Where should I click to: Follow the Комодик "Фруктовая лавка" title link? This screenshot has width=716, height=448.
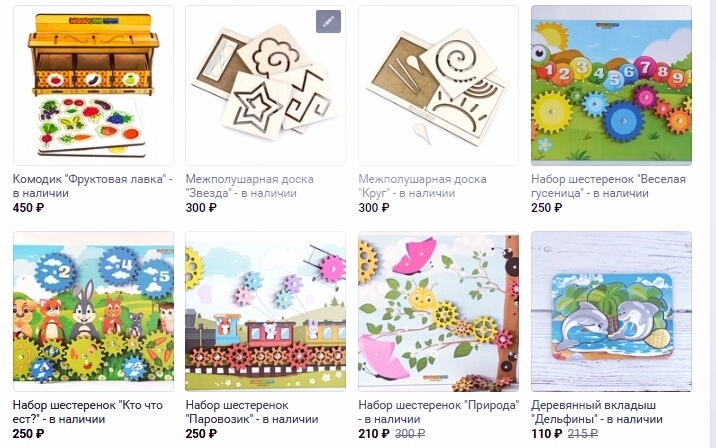[93, 186]
